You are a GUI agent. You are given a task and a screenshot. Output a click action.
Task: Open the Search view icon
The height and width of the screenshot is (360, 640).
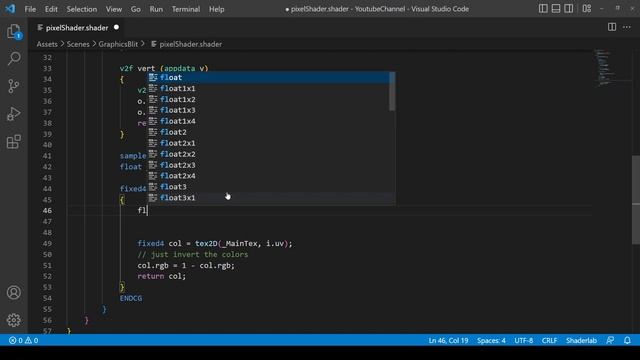click(x=14, y=58)
